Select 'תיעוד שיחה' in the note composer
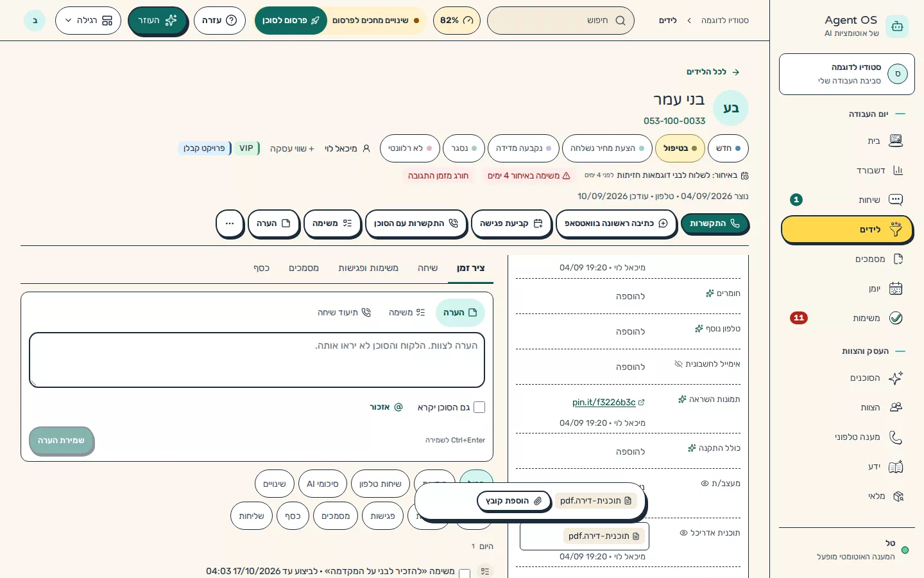Viewport: 924px width, 578px height. pos(344,313)
